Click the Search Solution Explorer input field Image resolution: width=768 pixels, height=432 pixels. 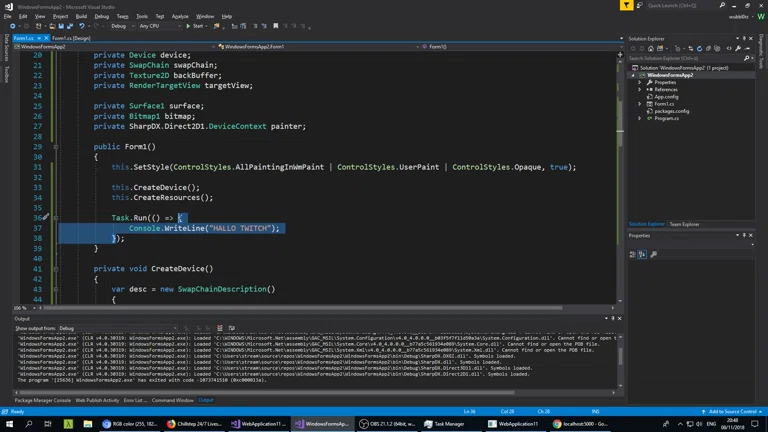click(x=685, y=58)
